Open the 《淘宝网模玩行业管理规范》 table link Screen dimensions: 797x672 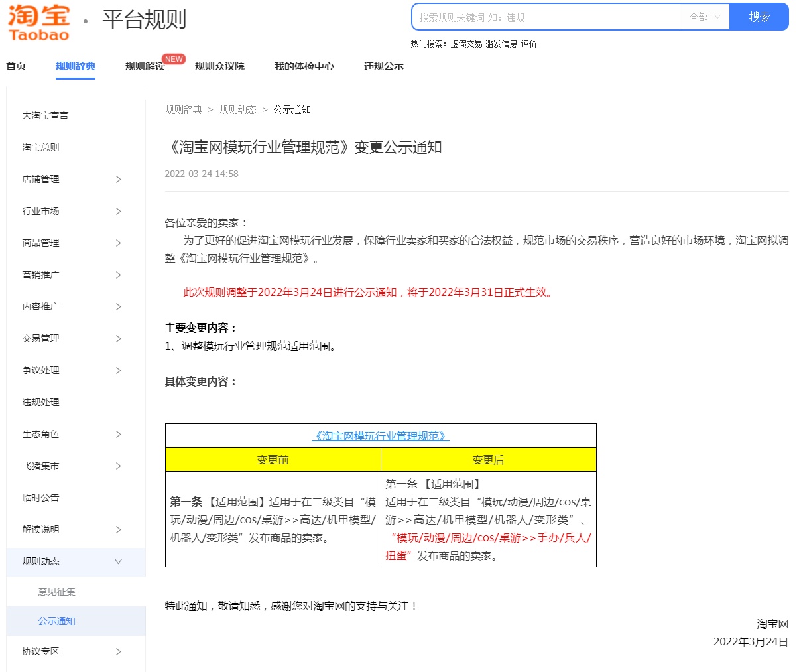tap(381, 436)
